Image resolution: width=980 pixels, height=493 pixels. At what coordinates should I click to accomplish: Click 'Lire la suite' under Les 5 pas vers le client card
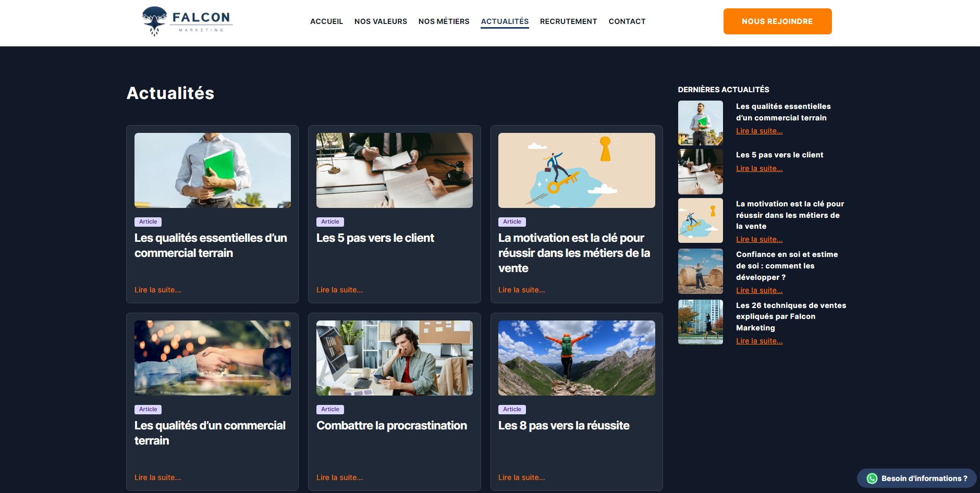coord(339,290)
